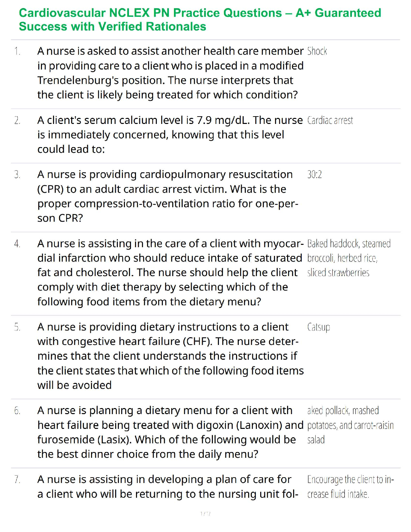Image resolution: width=411 pixels, height=532 pixels.
Task: Click the "Cardiac arrest" answer text
Action: click(x=330, y=121)
